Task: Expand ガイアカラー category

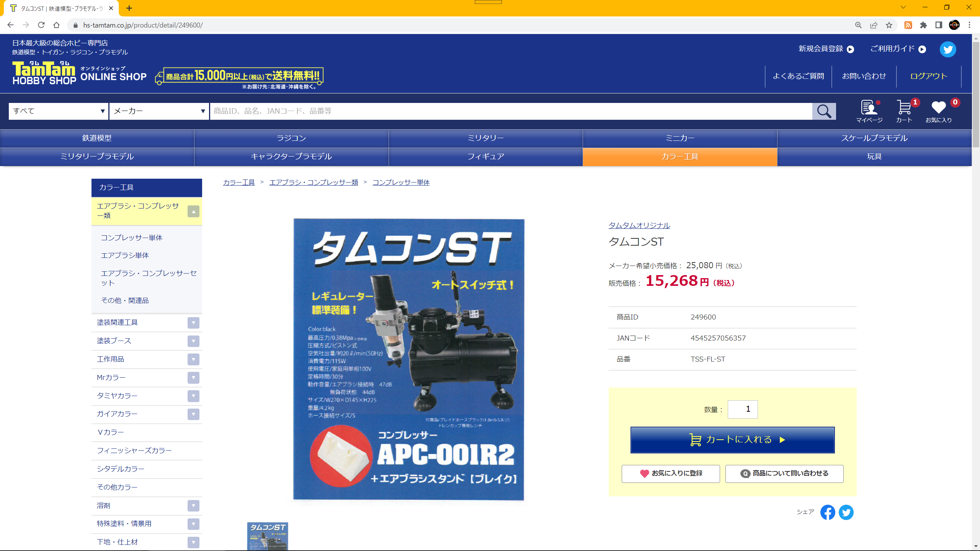Action: [x=193, y=414]
